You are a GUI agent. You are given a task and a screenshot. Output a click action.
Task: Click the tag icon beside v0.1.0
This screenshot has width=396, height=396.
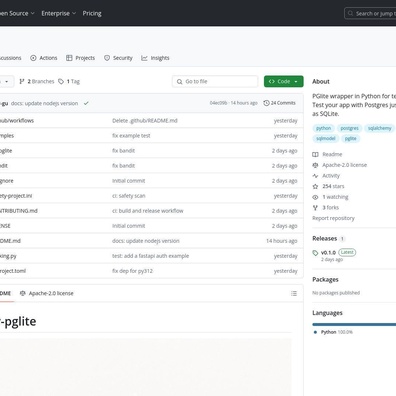coord(315,253)
